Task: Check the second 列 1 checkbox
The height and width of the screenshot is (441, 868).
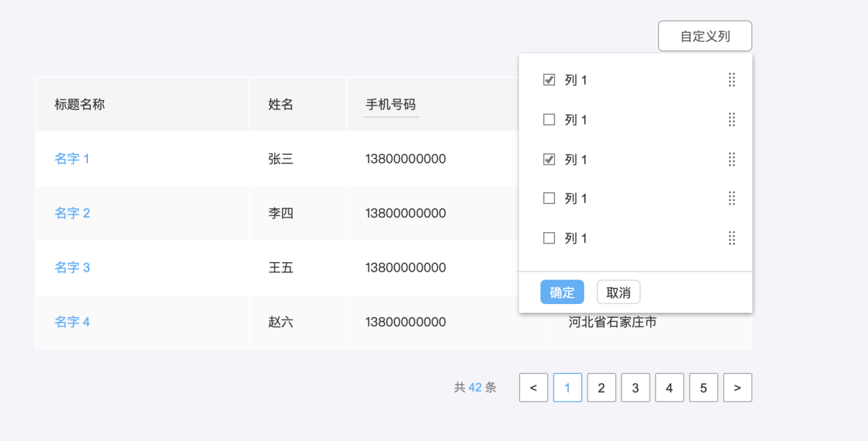Action: point(549,120)
